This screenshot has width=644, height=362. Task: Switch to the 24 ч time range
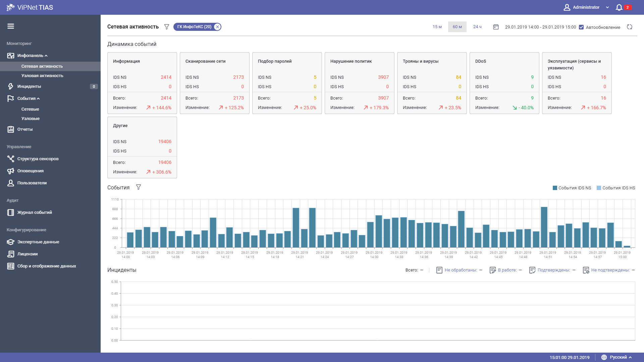click(x=477, y=27)
